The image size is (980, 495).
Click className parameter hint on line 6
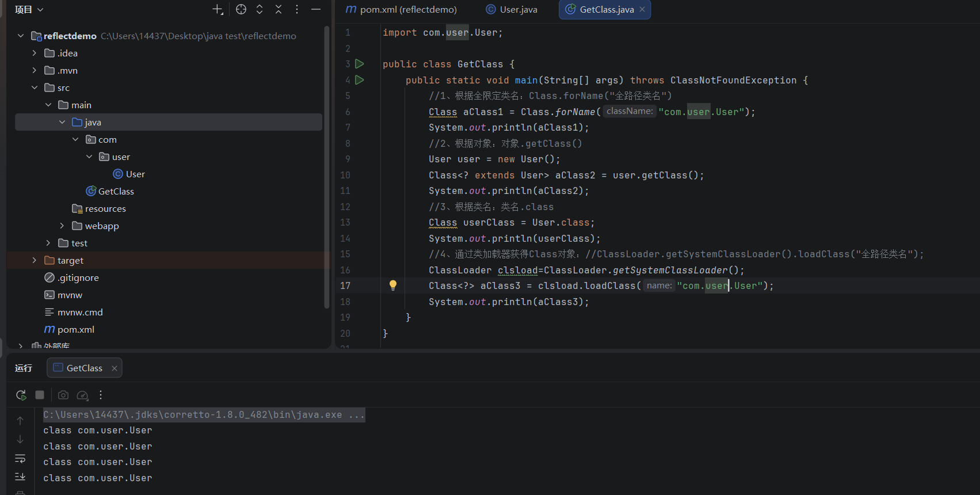(630, 111)
